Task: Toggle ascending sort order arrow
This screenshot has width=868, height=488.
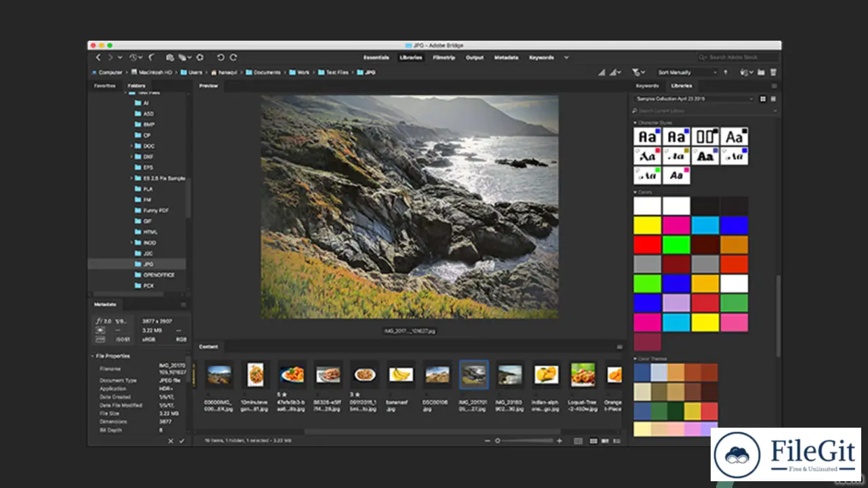Action: coord(726,73)
